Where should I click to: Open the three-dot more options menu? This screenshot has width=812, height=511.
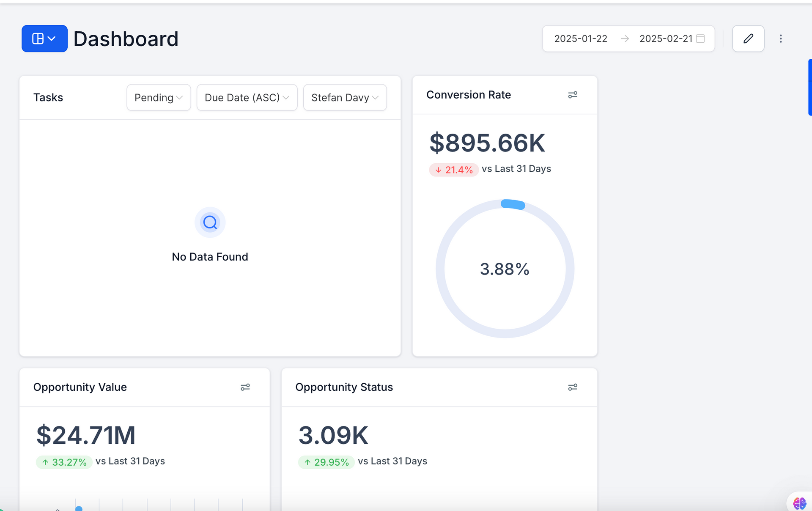point(781,38)
